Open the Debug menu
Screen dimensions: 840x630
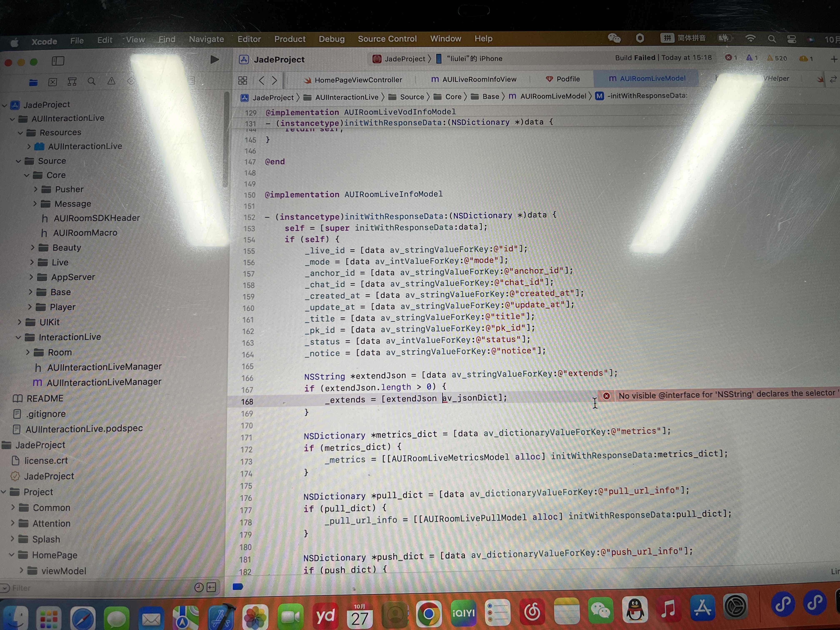click(x=331, y=39)
